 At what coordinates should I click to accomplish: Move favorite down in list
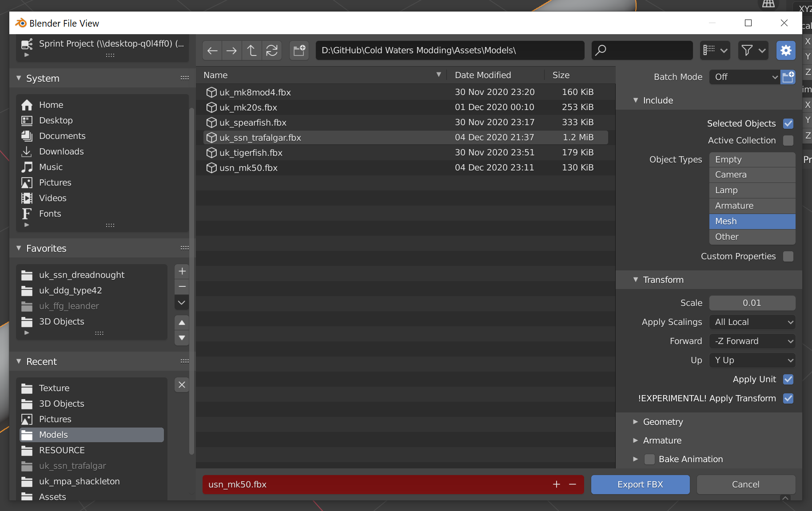(x=182, y=338)
